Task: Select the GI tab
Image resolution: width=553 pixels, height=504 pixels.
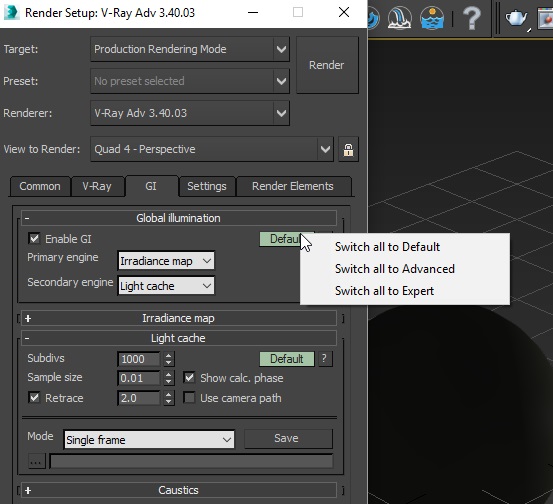Action: (x=151, y=186)
